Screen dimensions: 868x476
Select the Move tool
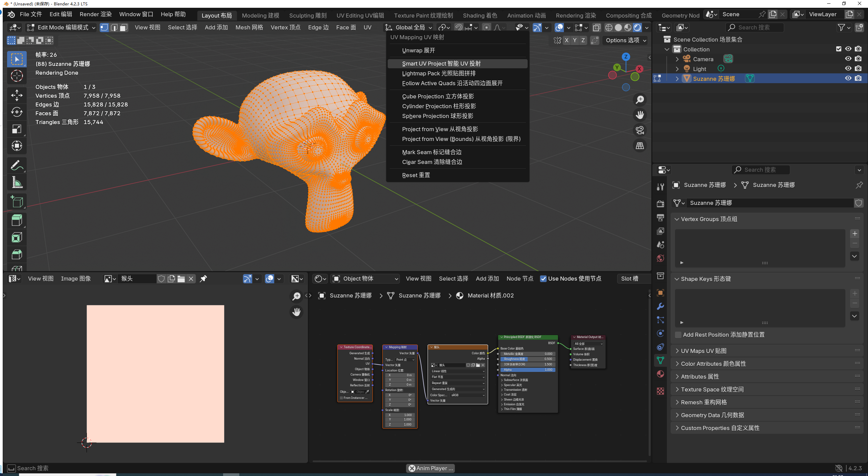(x=17, y=95)
